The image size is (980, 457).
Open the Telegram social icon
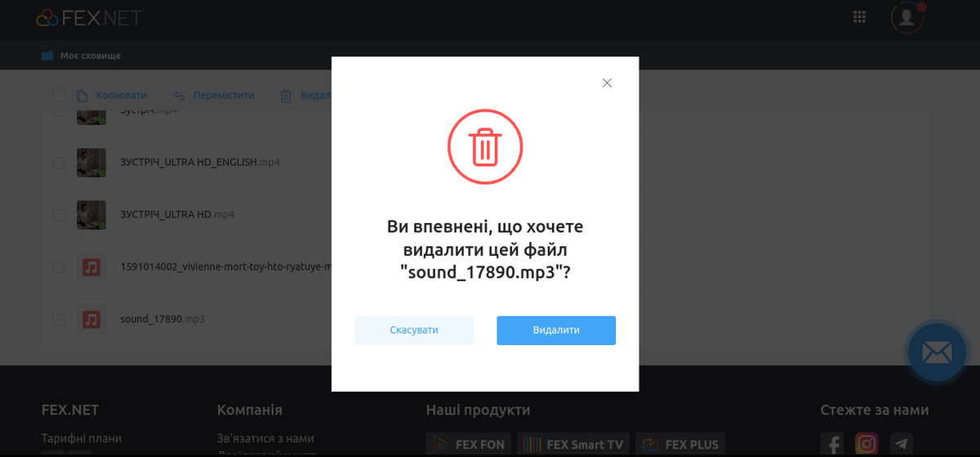pos(902,444)
